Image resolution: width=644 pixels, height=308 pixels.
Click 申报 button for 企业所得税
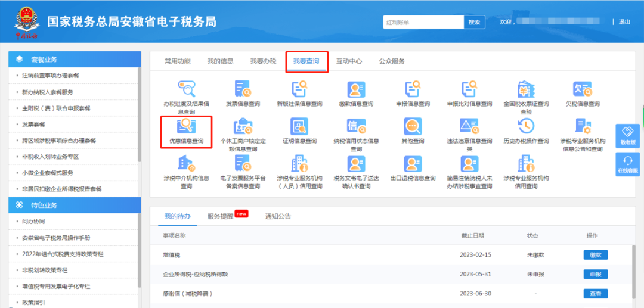[596, 274]
